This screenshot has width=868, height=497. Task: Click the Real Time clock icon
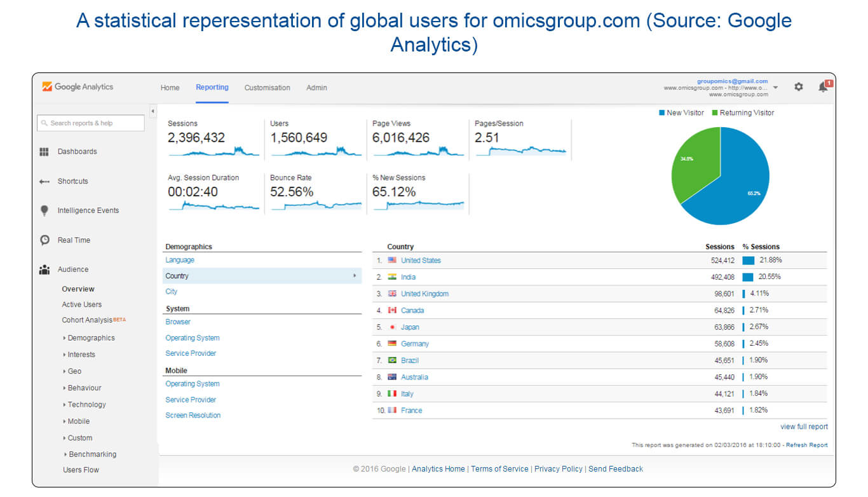(44, 240)
